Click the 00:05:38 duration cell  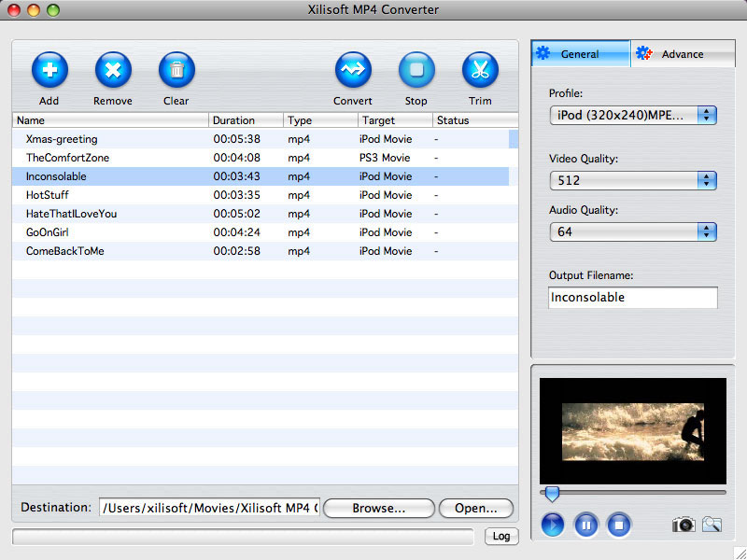tap(237, 139)
